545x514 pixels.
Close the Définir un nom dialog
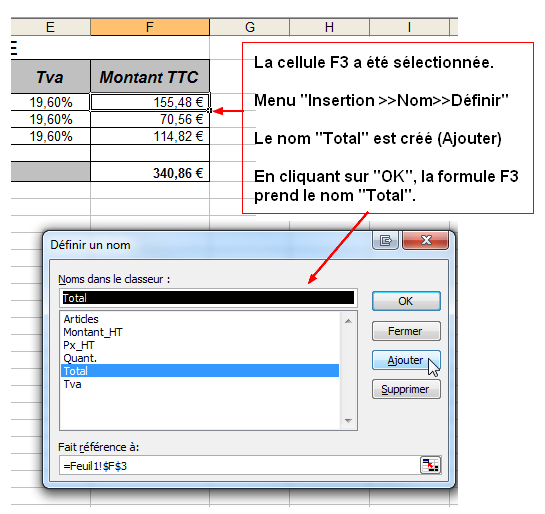(x=426, y=240)
